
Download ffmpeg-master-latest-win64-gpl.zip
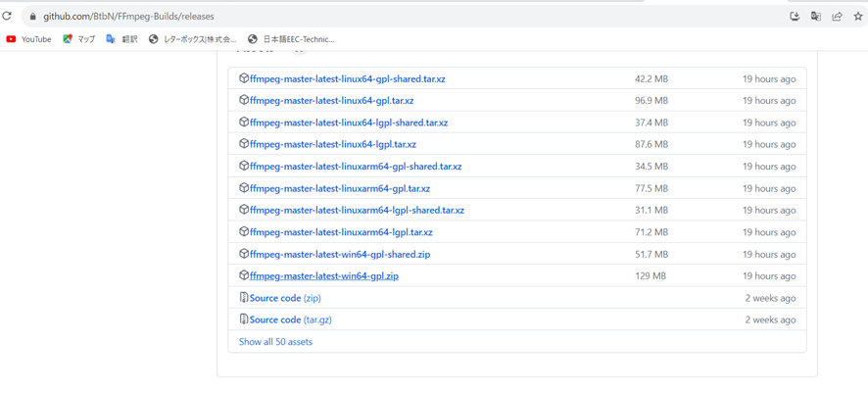[x=324, y=276]
